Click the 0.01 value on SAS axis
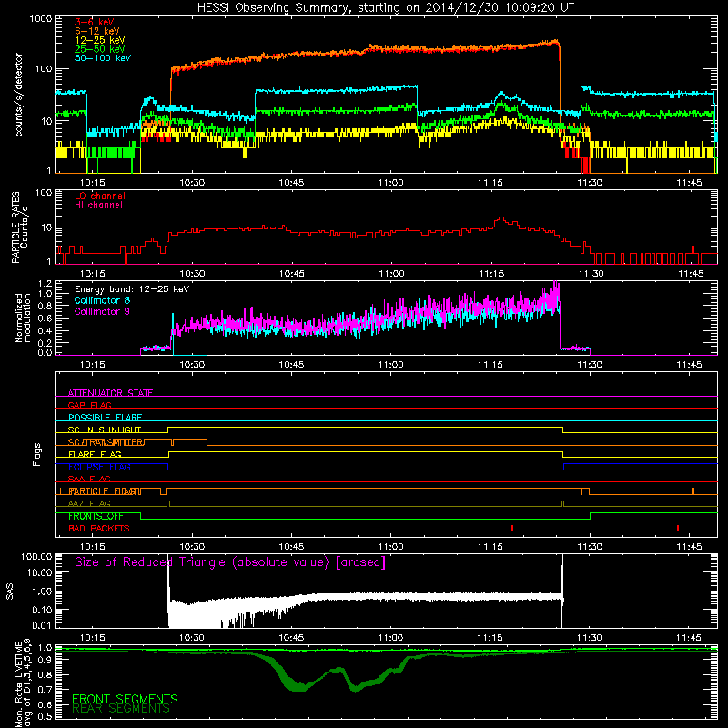 coord(42,625)
